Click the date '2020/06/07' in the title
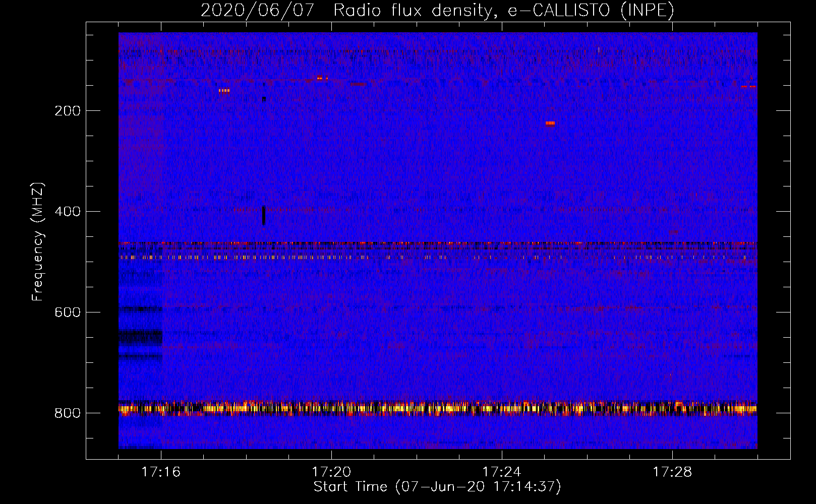The width and height of the screenshot is (816, 504). pyautogui.click(x=258, y=10)
